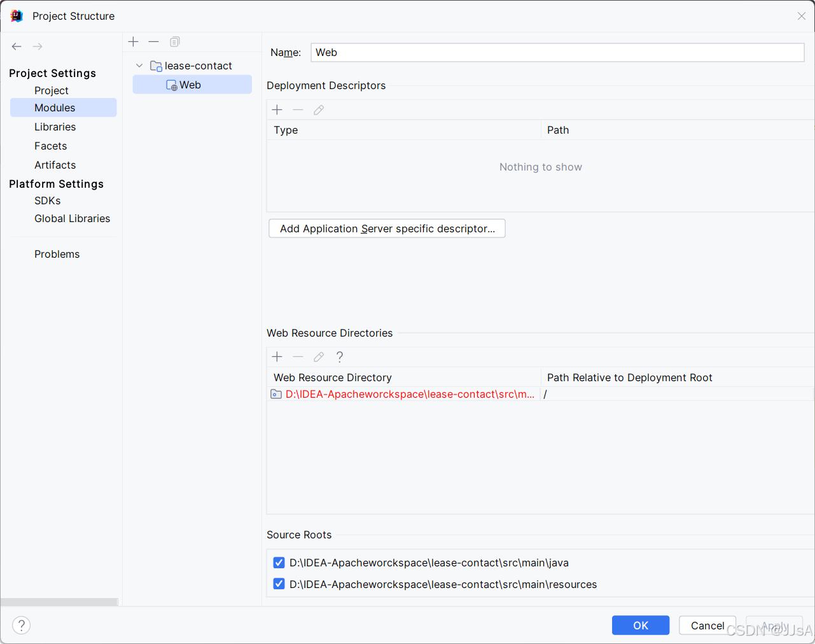Close the Project Structure dialog
This screenshot has height=644, width=815.
(x=802, y=16)
